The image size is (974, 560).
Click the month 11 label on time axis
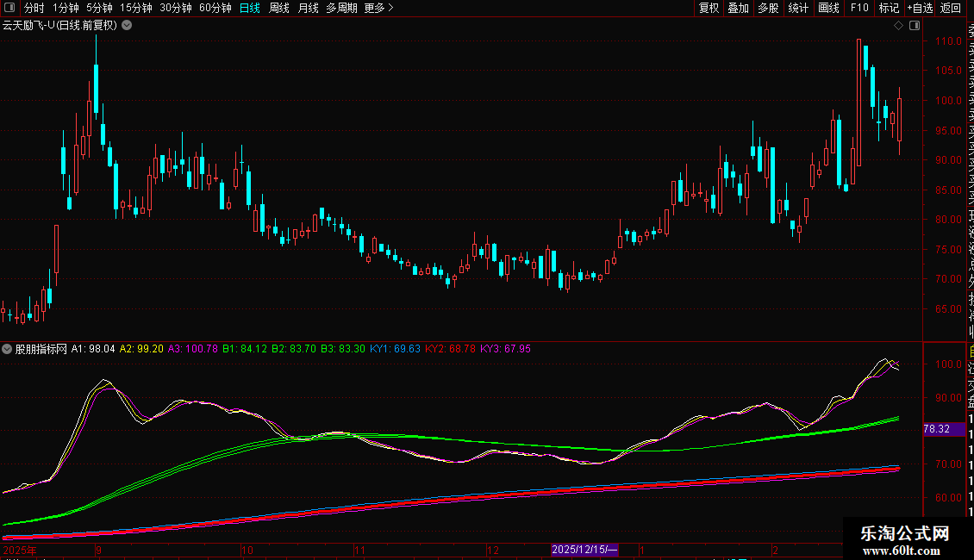359,550
